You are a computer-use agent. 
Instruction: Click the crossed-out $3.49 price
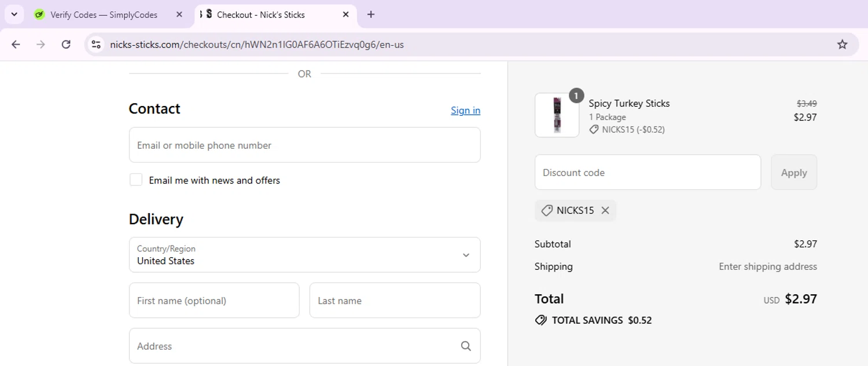point(807,104)
